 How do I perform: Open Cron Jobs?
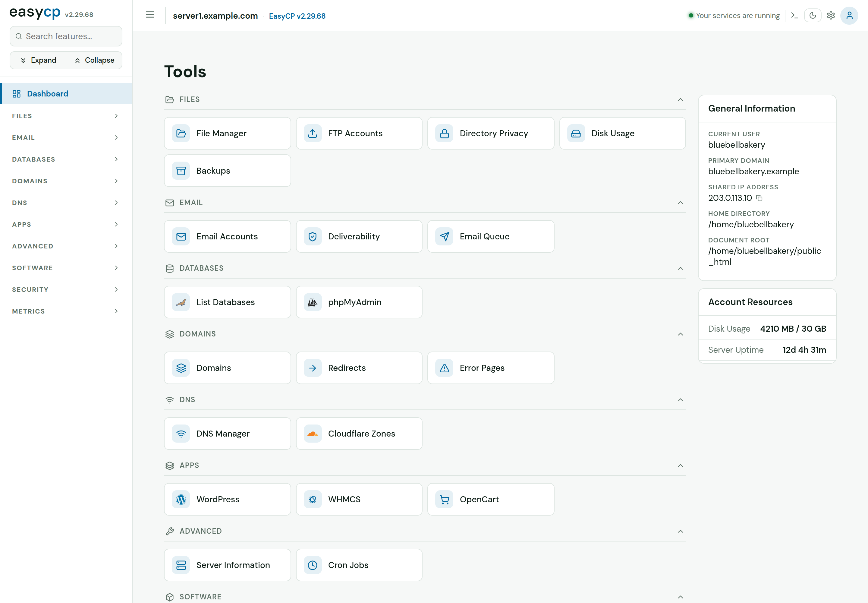[359, 565]
